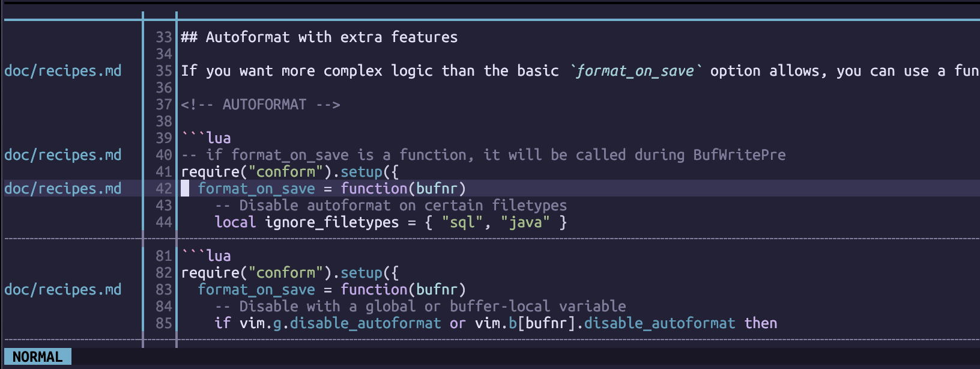
Task: Select the doc/recipes.md entry for line 35
Action: [x=63, y=71]
